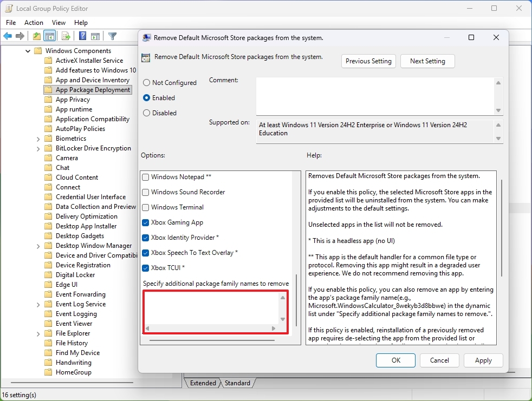532x401 pixels.
Task: Expand the Event Log Service node
Action: tap(38, 305)
